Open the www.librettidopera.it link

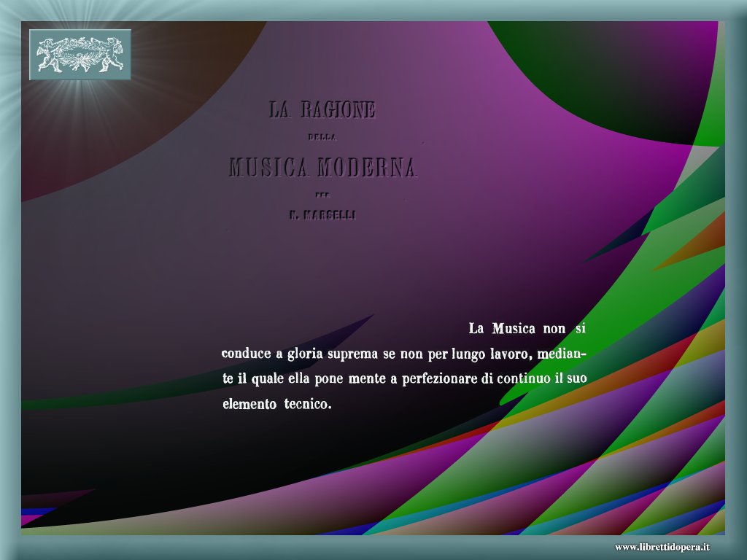click(x=662, y=547)
